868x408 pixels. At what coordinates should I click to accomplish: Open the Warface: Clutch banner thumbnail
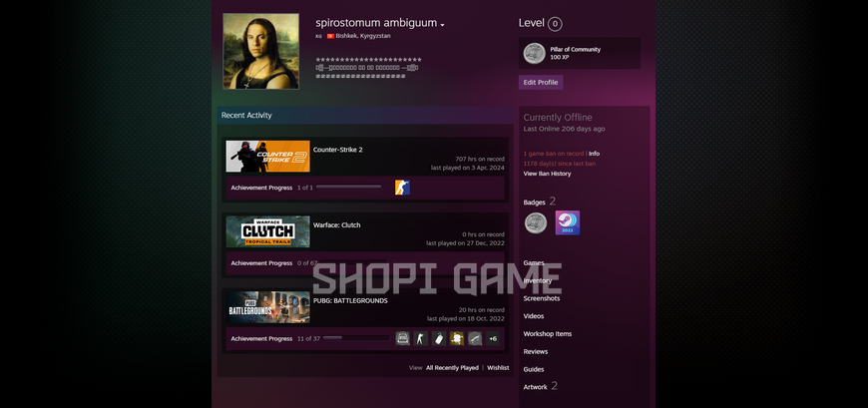268,231
